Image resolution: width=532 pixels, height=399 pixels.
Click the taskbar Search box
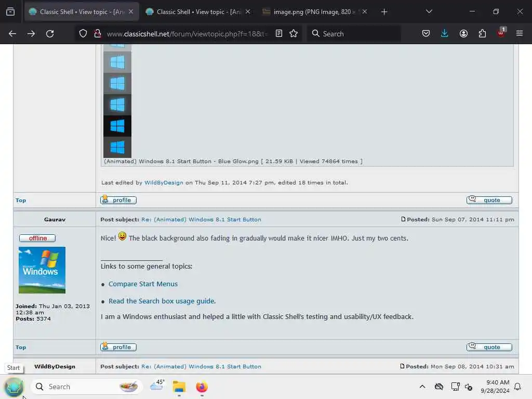87,387
